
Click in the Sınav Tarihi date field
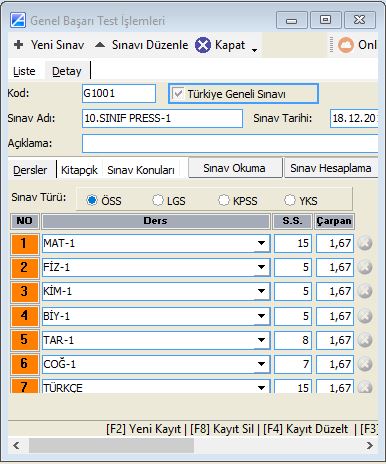click(354, 118)
